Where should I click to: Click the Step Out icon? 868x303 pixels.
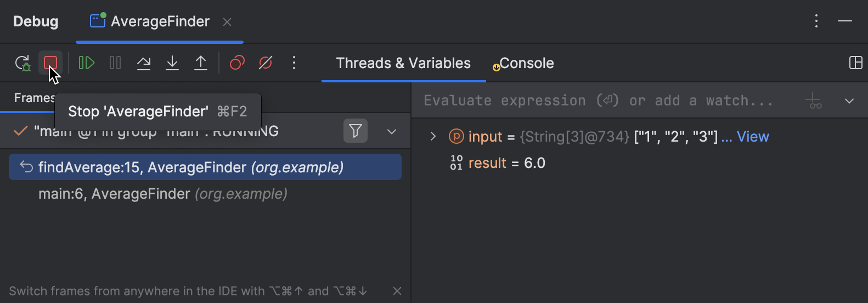(x=201, y=63)
